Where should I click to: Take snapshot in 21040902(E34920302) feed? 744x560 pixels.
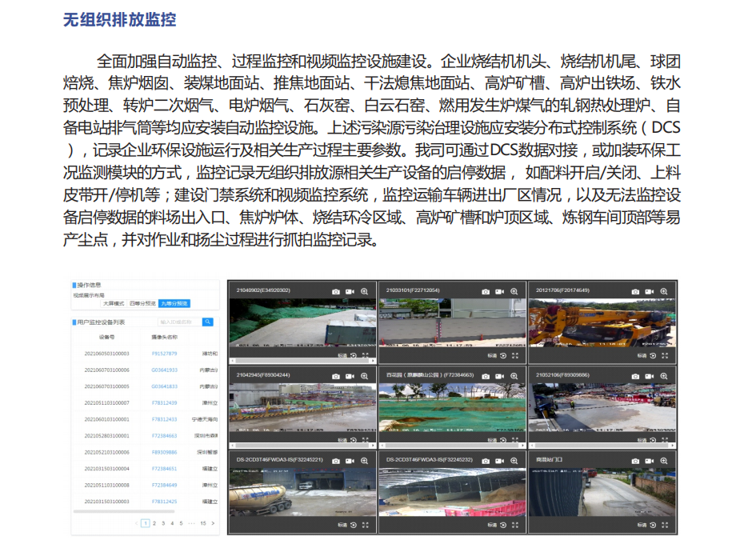(x=336, y=291)
